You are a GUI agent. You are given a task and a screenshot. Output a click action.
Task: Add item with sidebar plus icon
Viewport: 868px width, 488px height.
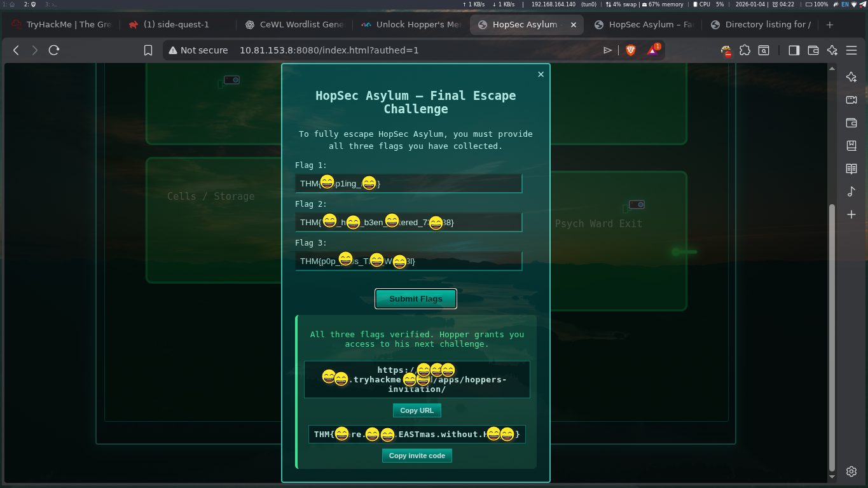tap(851, 214)
